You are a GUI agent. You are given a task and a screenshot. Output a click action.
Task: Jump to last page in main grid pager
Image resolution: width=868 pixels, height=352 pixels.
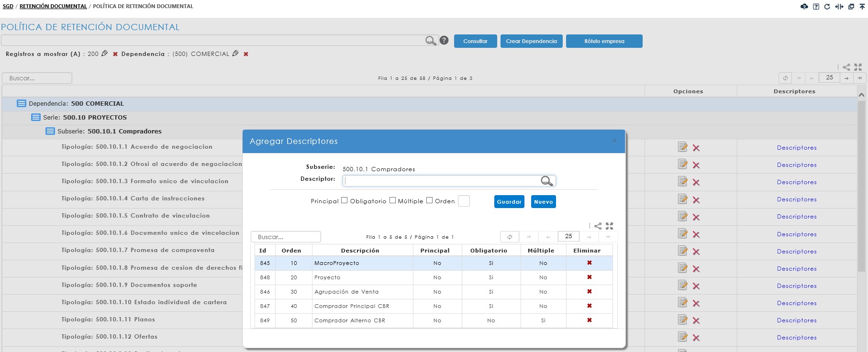point(860,78)
